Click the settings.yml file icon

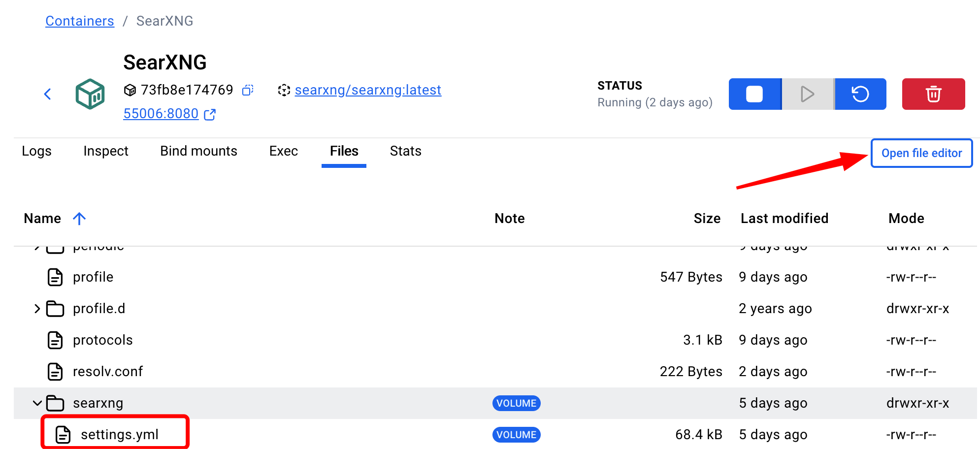point(63,435)
